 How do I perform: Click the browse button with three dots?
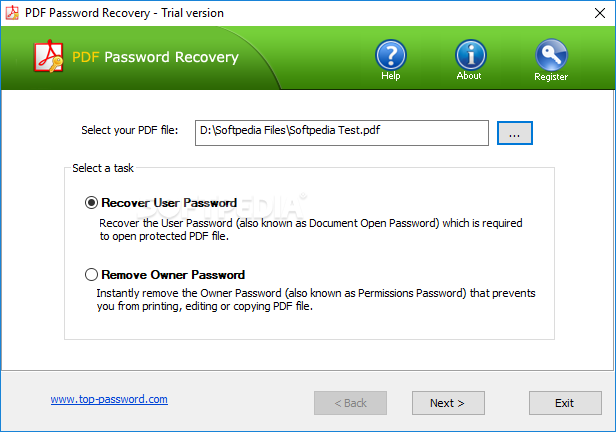[515, 133]
